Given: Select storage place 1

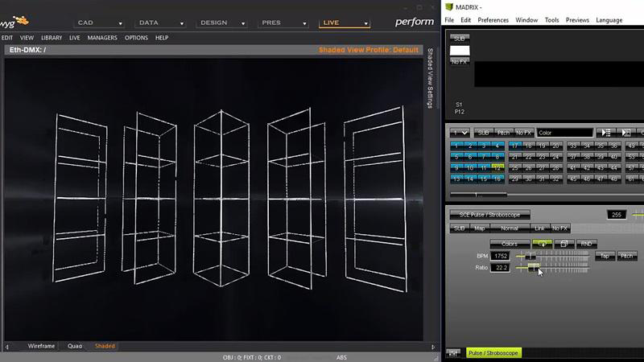Looking at the screenshot, I should 456,146.
